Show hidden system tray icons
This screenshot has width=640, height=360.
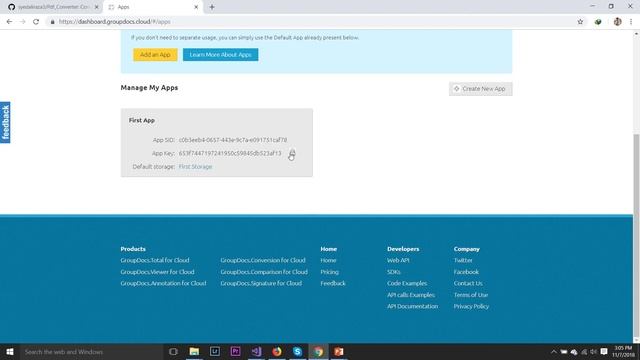(553, 352)
